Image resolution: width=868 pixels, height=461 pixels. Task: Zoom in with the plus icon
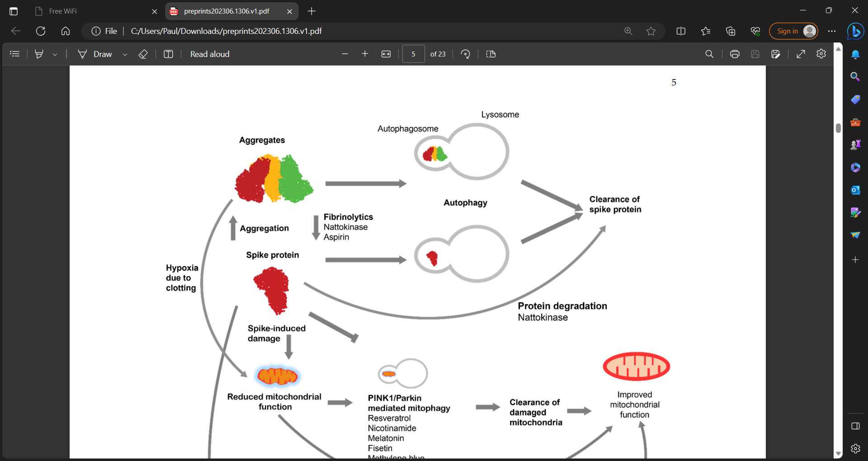(x=365, y=54)
